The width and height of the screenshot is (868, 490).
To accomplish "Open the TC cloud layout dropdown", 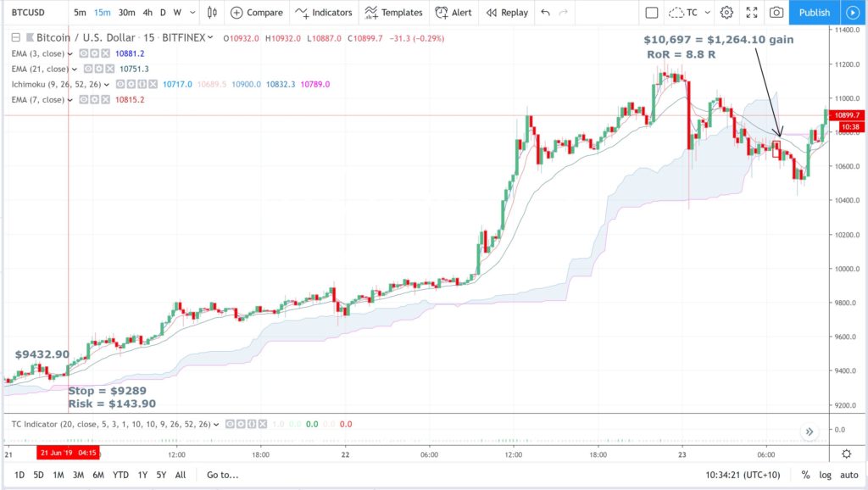I will 708,12.
